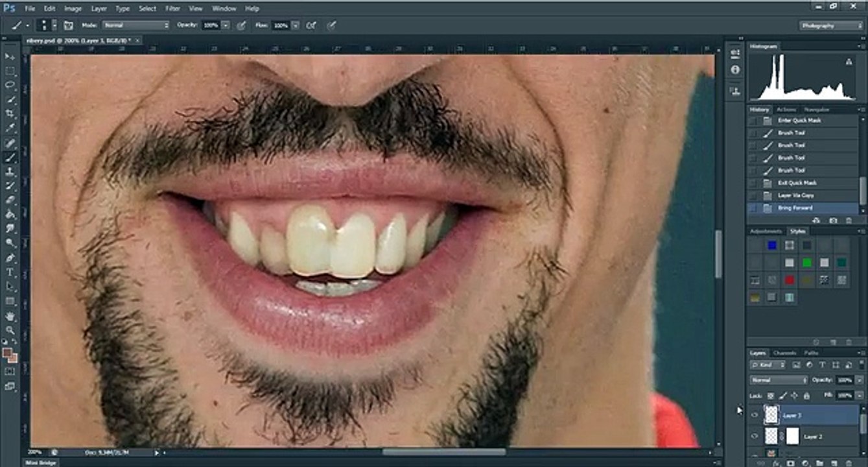Open the Info panel icon in collapsed dock
This screenshot has height=467, width=868.
(x=734, y=69)
